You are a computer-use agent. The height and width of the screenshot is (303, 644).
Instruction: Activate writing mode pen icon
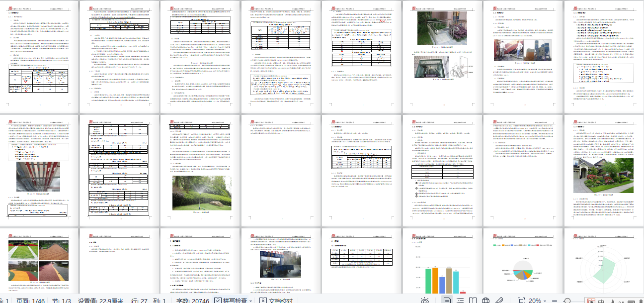499,301
